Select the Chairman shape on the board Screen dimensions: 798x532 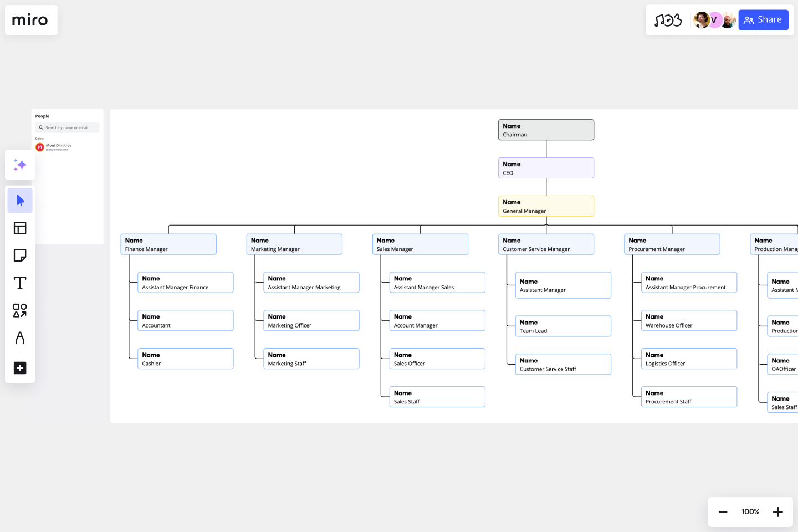point(546,129)
